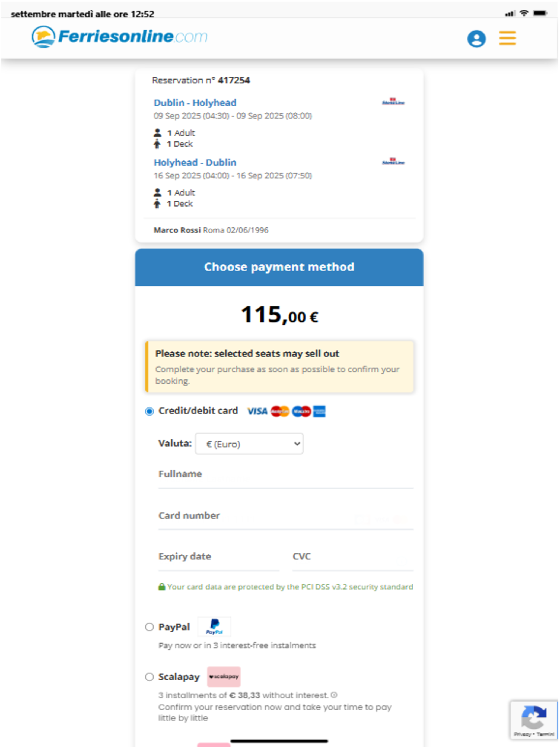Select PayPal as payment method
The width and height of the screenshot is (560, 747).
[149, 627]
